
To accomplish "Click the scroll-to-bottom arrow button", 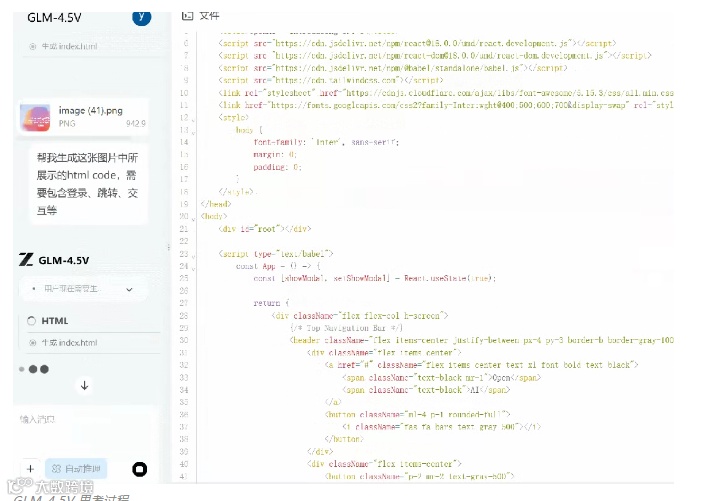I will coord(85,385).
